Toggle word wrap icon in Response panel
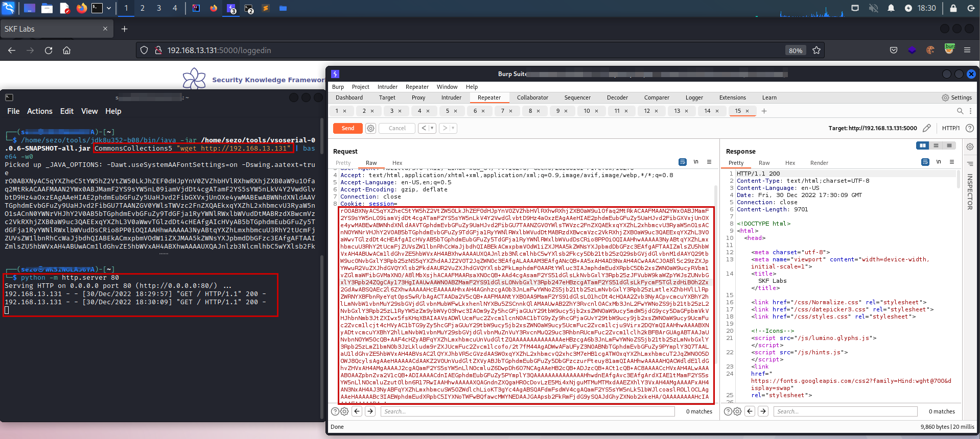Viewport: 980px width, 439px height. [925, 162]
